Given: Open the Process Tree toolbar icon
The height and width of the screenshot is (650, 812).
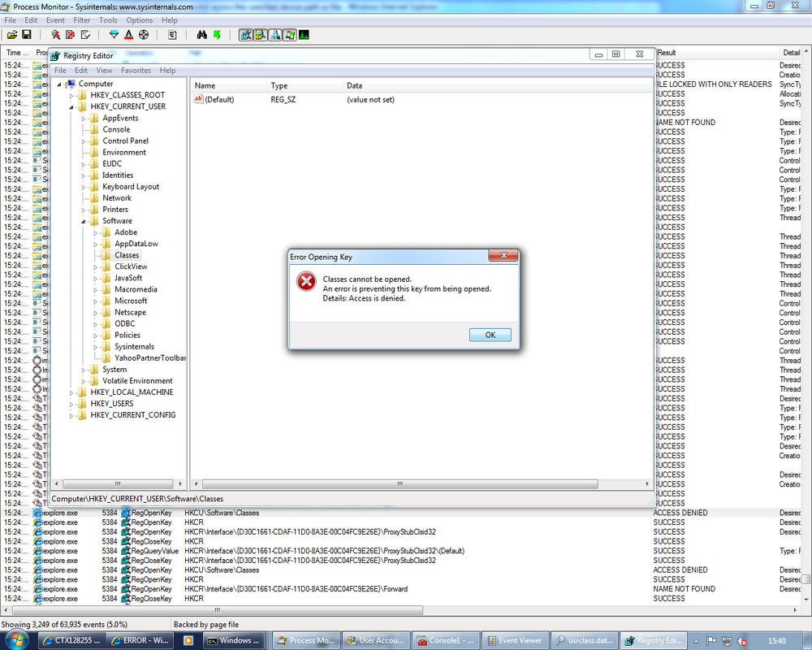Looking at the screenshot, I should tap(172, 35).
